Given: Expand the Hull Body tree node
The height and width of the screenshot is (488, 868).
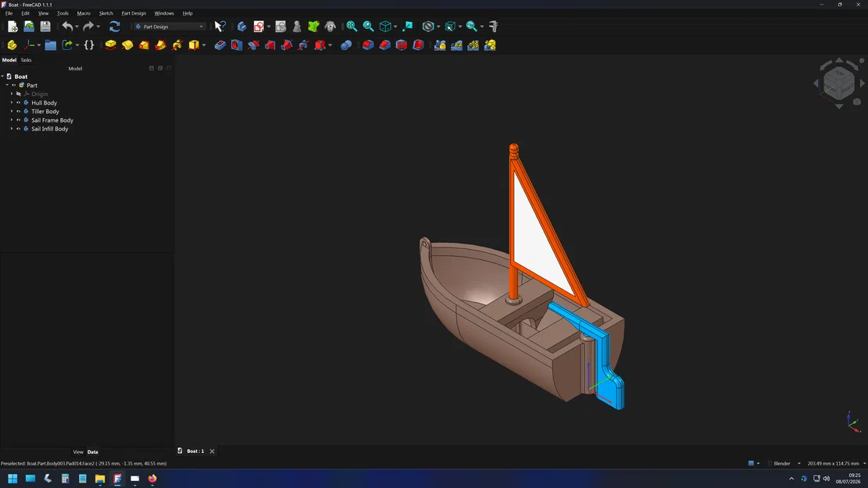Looking at the screenshot, I should click(12, 103).
